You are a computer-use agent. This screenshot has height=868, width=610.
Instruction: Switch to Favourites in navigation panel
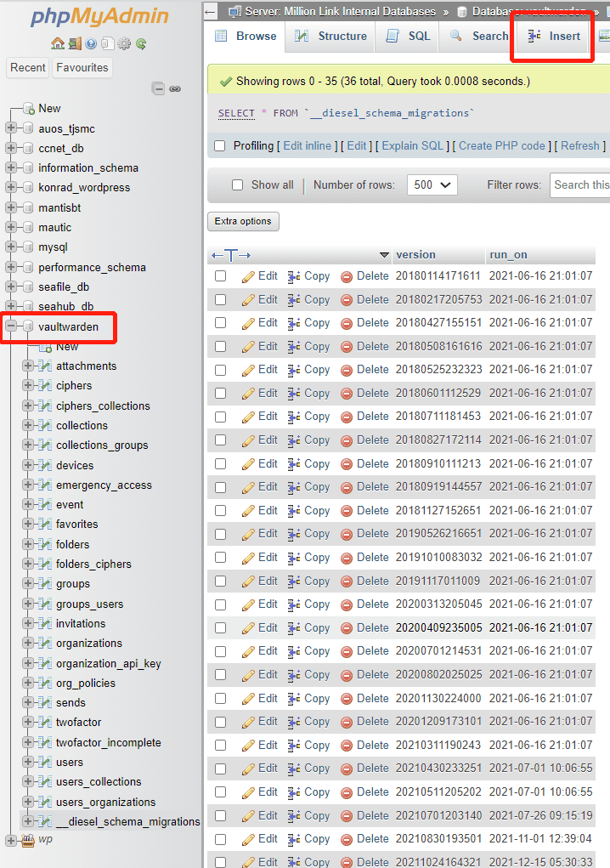(x=82, y=67)
